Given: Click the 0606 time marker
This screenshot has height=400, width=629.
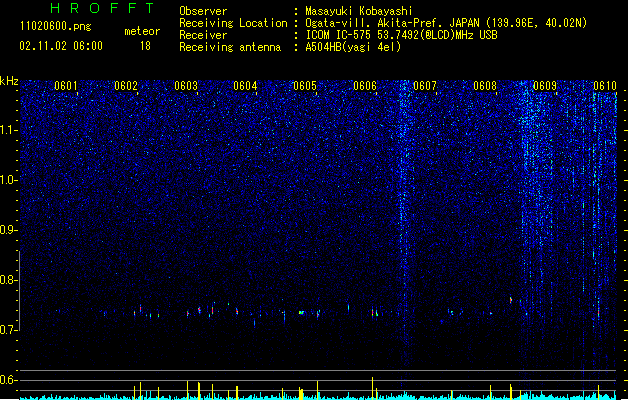Looking at the screenshot, I should pyautogui.click(x=365, y=86).
